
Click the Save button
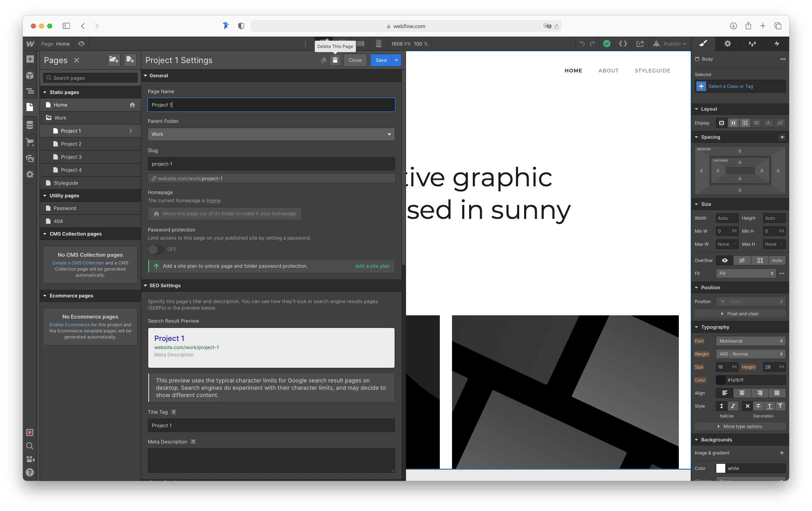380,60
